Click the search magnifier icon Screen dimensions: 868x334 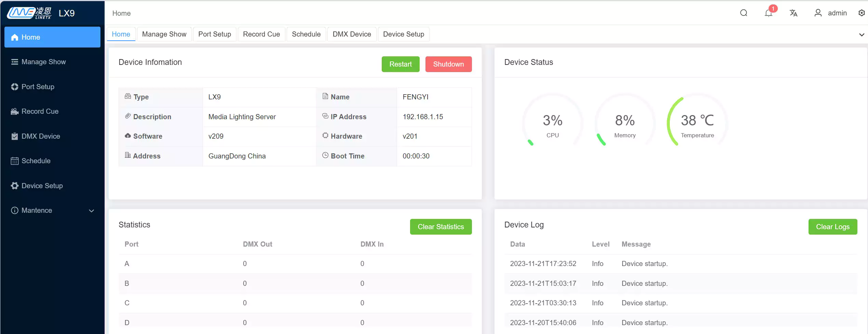pyautogui.click(x=744, y=13)
